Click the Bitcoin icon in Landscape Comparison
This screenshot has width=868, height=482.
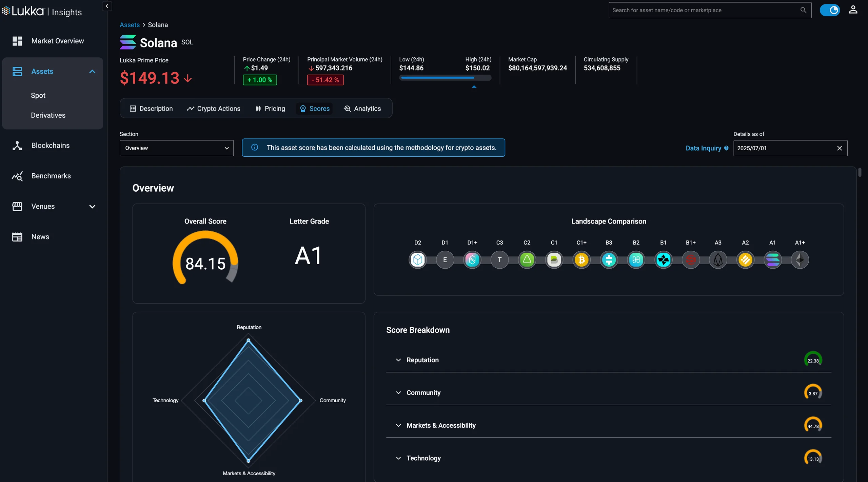(581, 260)
